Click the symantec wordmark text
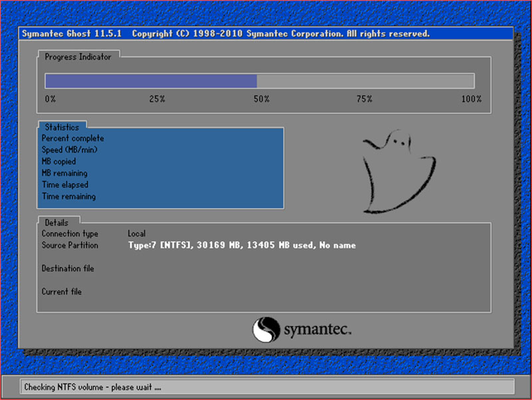Viewport: 532px width, 400px height. 318,329
